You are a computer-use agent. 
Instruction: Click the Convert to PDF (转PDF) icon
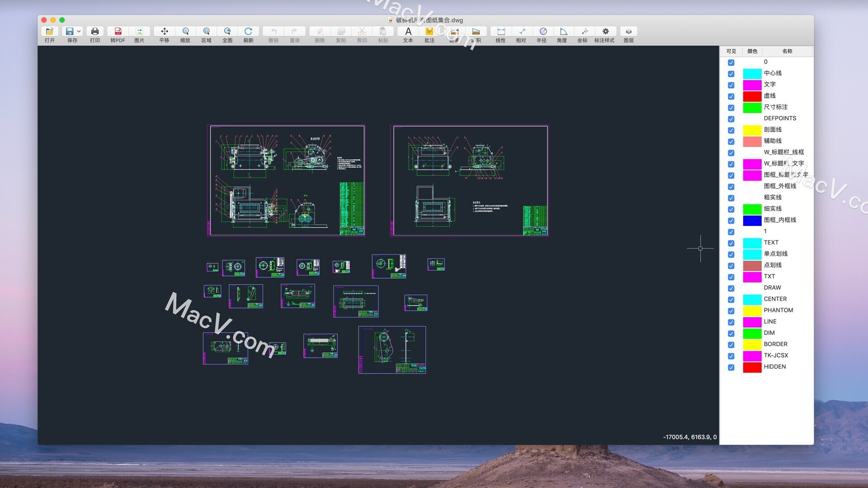[118, 32]
